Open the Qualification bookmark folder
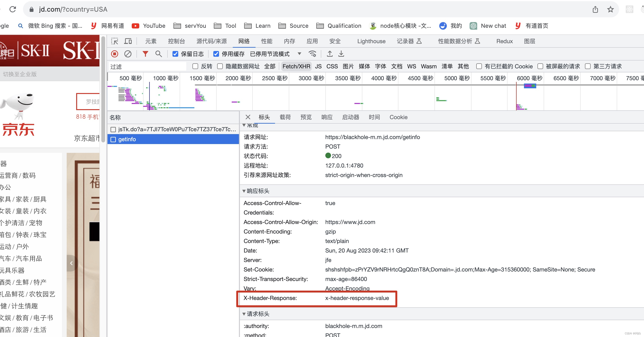The width and height of the screenshot is (644, 337). click(339, 26)
